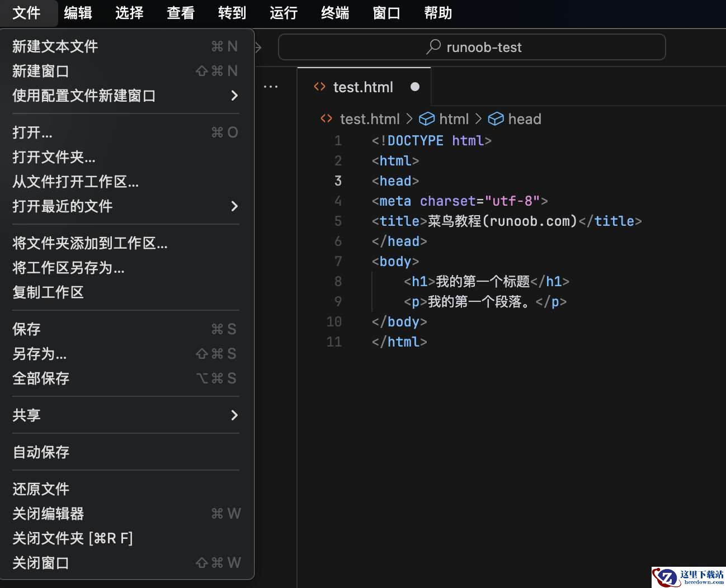The width and height of the screenshot is (726, 588).
Task: Click the opening <head> tag on line 3
Action: click(x=395, y=181)
